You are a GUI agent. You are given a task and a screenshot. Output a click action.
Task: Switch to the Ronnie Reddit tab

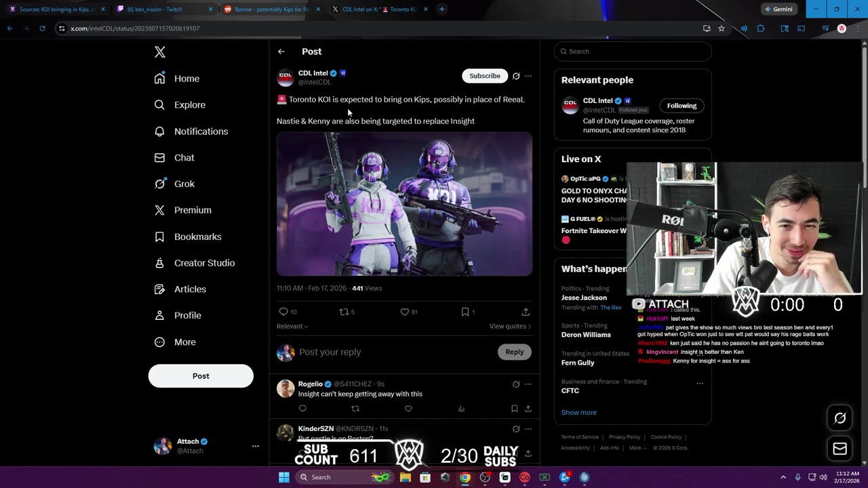[x=272, y=9]
